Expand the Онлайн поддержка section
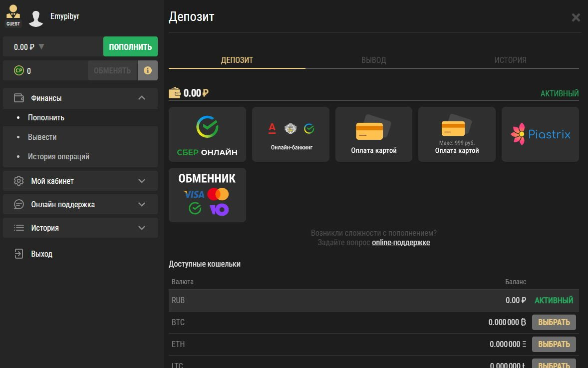 click(x=142, y=204)
